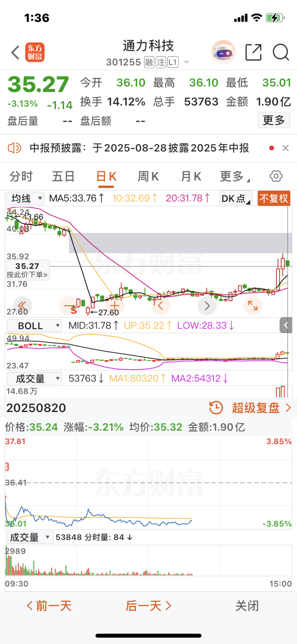Tap the share icon
Viewport: 297px width, 644px height.
(x=253, y=52)
